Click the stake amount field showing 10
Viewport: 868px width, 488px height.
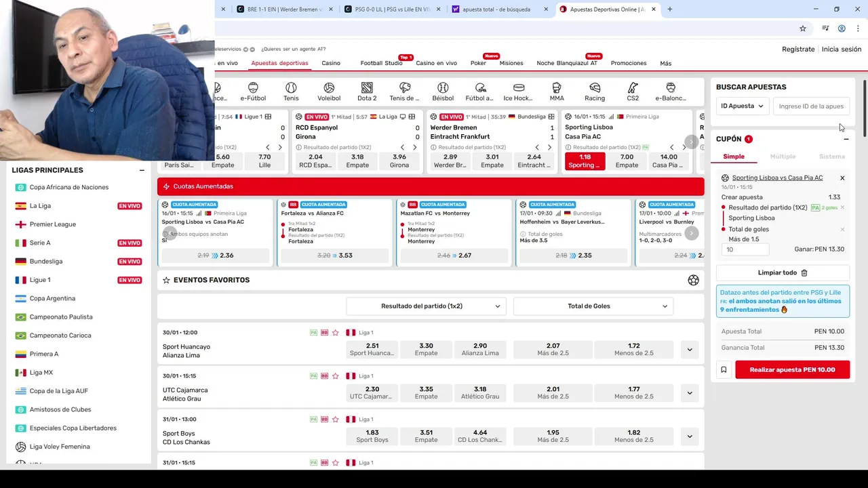pos(745,249)
